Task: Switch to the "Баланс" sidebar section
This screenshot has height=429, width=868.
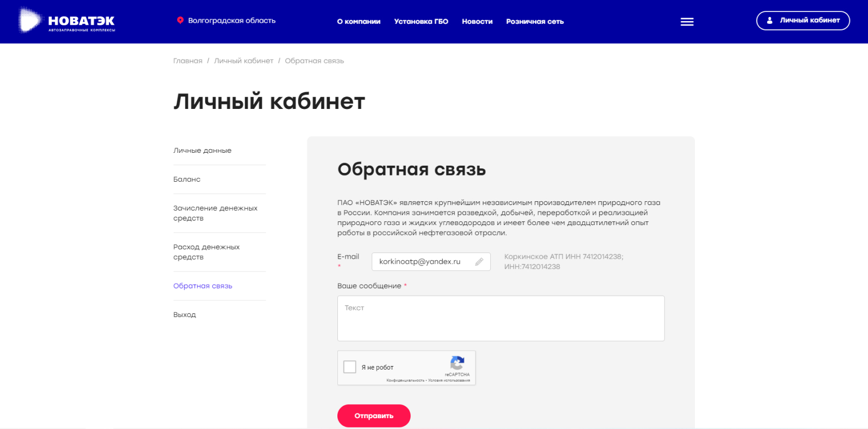Action: (x=187, y=180)
